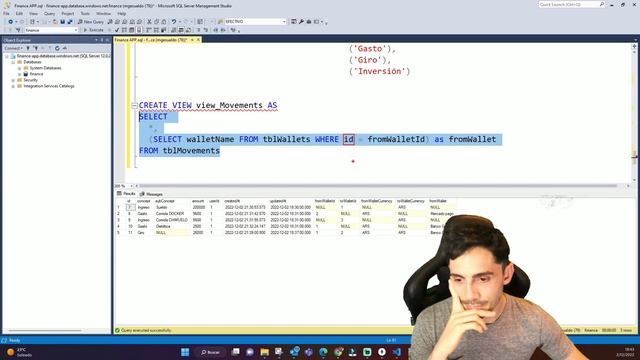Uncomment the selected lines
640x360 pixels.
(x=205, y=30)
